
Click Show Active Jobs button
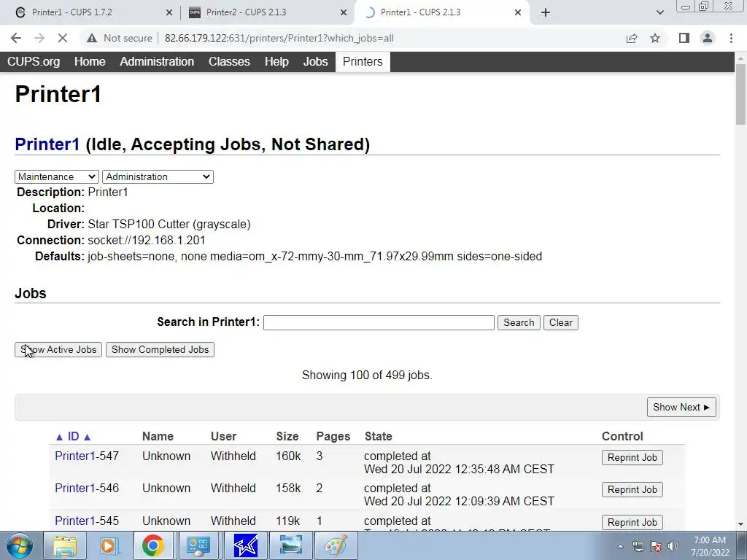(58, 349)
